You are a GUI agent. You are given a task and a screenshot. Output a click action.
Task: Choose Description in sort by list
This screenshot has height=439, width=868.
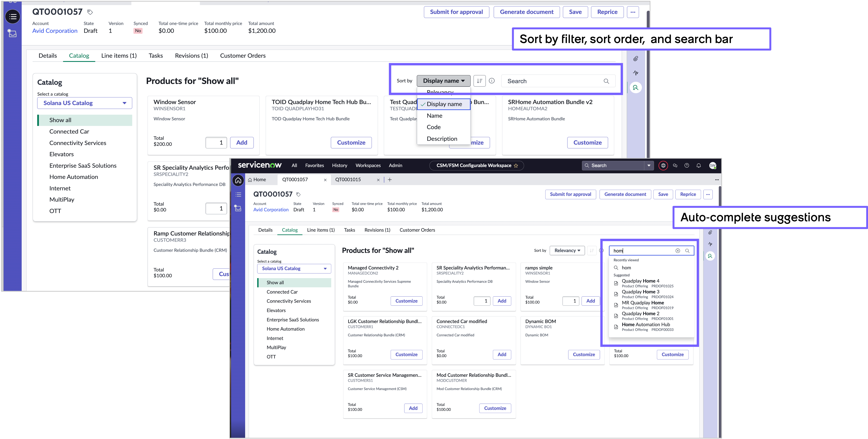coord(443,139)
